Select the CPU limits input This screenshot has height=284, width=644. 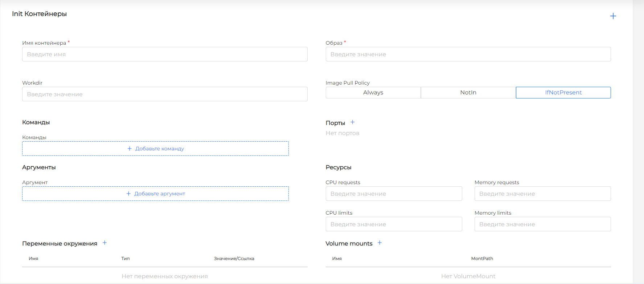394,224
